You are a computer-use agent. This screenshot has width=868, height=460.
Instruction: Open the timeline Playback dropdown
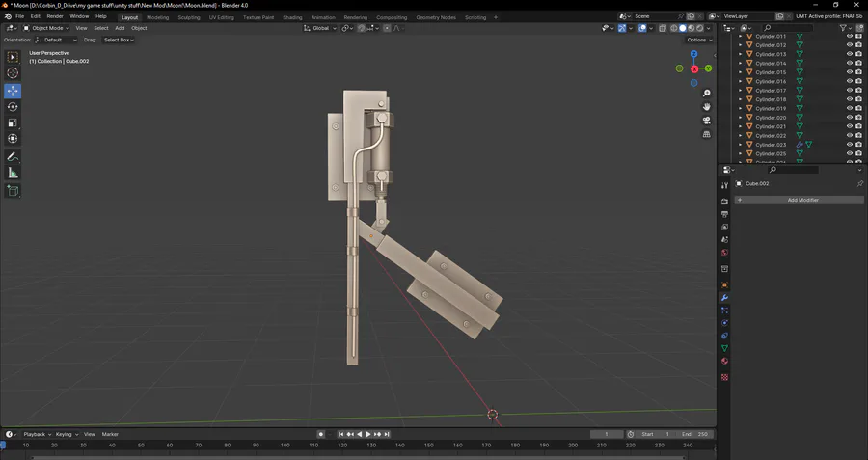pyautogui.click(x=37, y=435)
